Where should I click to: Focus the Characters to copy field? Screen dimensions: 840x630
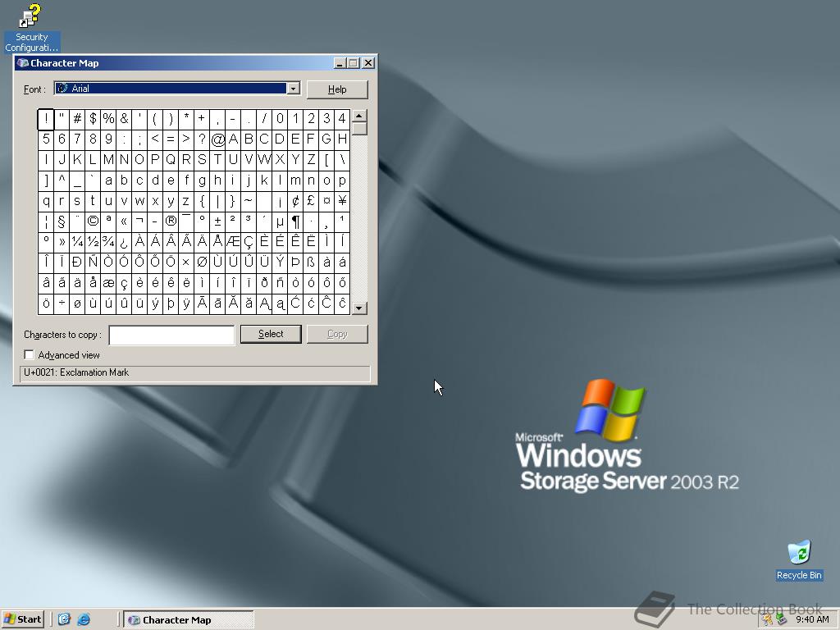(171, 336)
